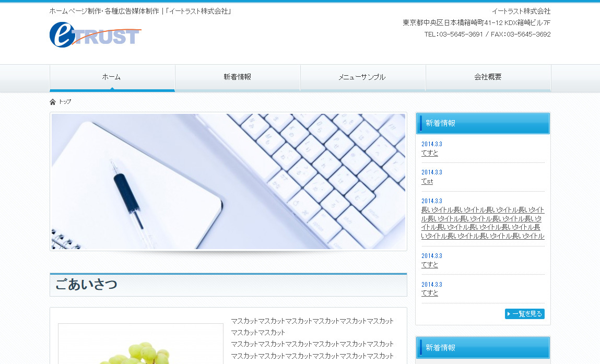Click the keyboard and notebook banner image
This screenshot has width=600, height=364.
pyautogui.click(x=228, y=181)
